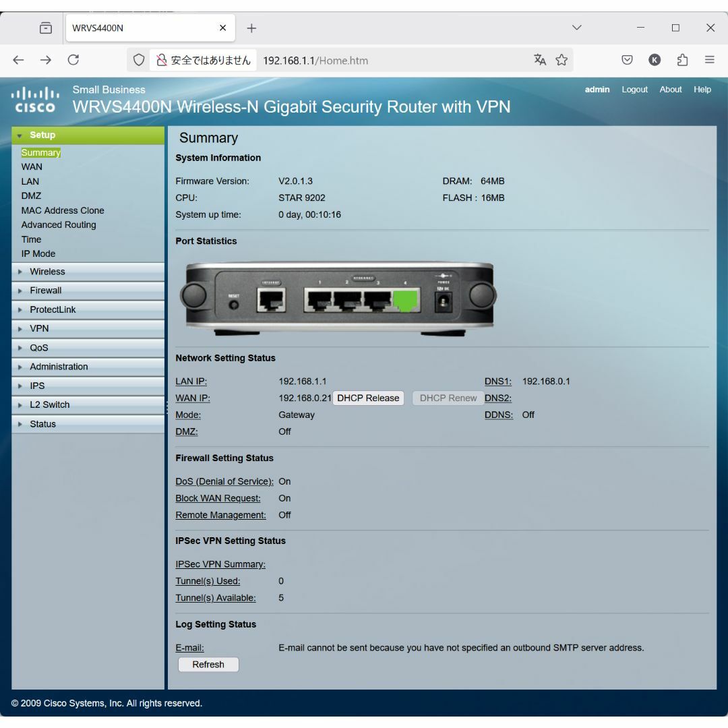This screenshot has width=728, height=728.
Task: Click the admin username in the header
Action: 597,90
